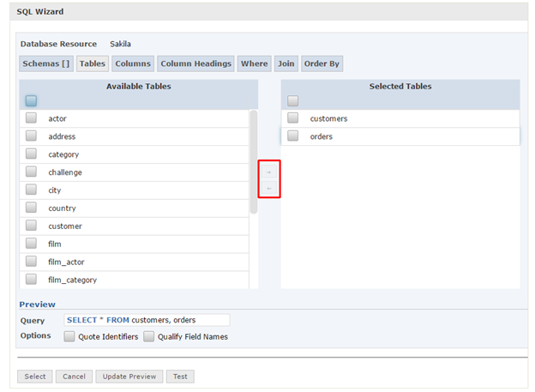Click the Available Tables scrollbar
The image size is (535, 392).
[254, 162]
